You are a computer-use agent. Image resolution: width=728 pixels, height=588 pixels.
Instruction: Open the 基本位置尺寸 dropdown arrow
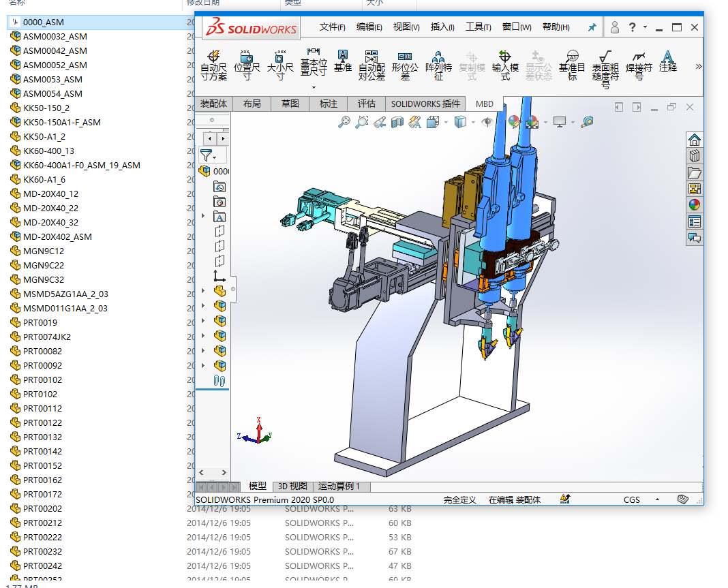314,87
